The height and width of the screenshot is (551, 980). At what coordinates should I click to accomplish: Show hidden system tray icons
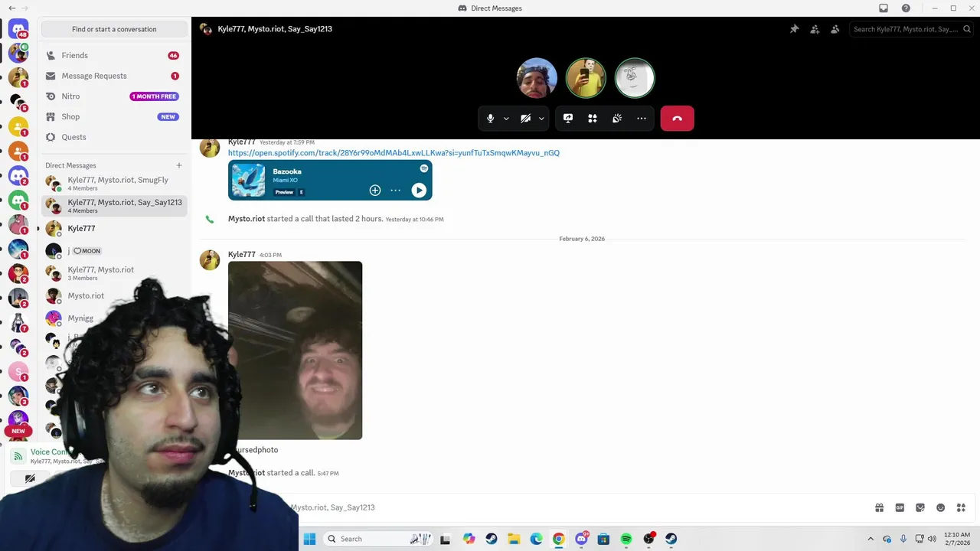(871, 539)
